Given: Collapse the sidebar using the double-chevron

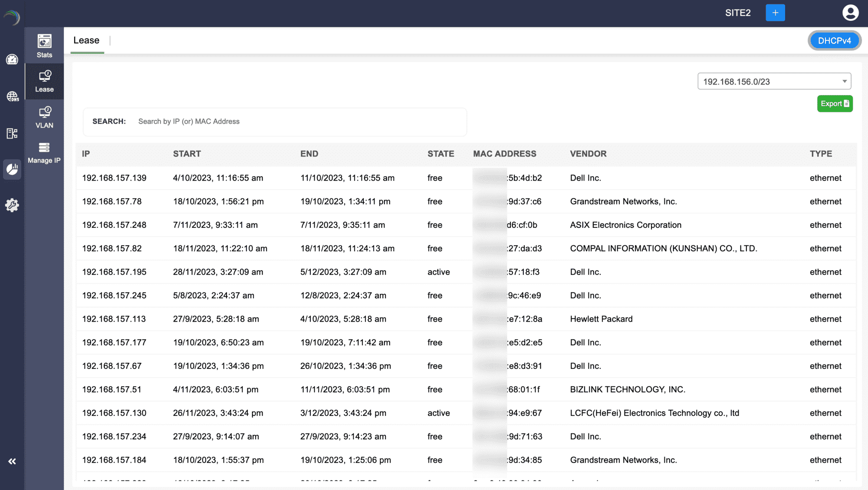Looking at the screenshot, I should [x=12, y=461].
